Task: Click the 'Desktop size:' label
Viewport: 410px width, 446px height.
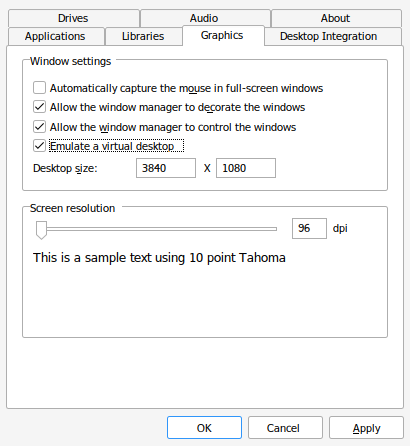Action: pos(65,168)
